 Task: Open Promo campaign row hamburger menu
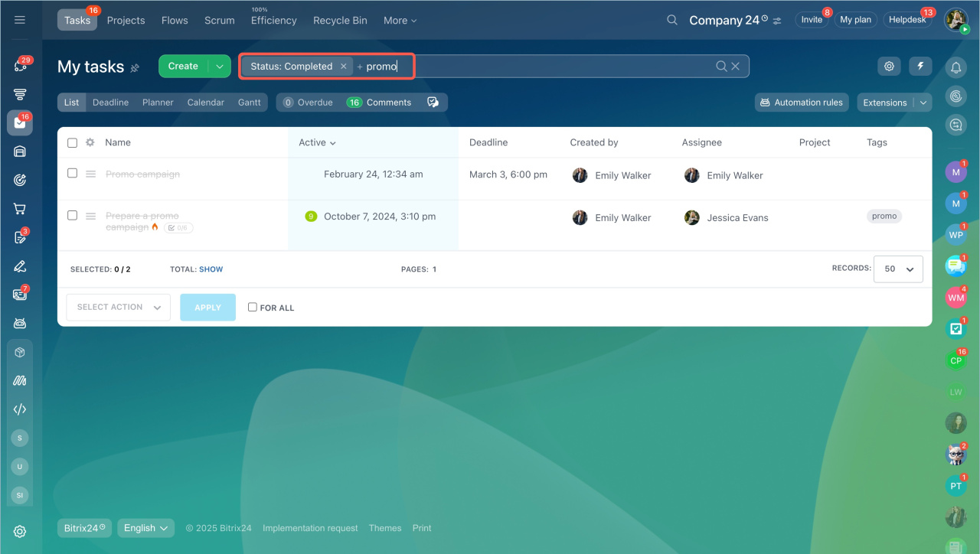(x=90, y=174)
